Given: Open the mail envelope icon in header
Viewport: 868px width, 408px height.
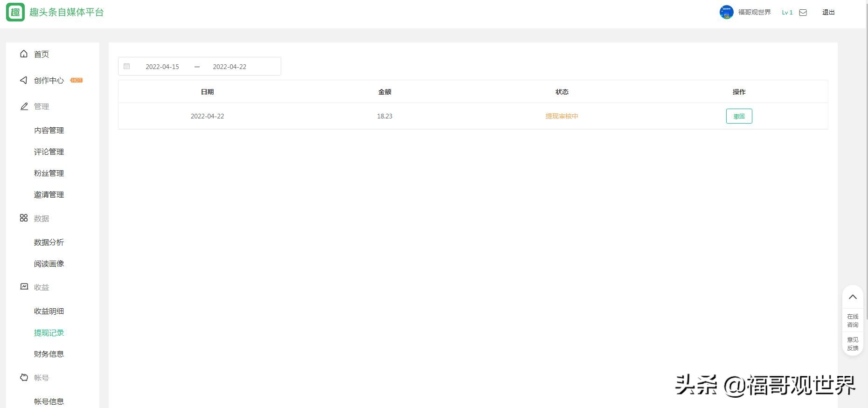Looking at the screenshot, I should click(x=803, y=13).
